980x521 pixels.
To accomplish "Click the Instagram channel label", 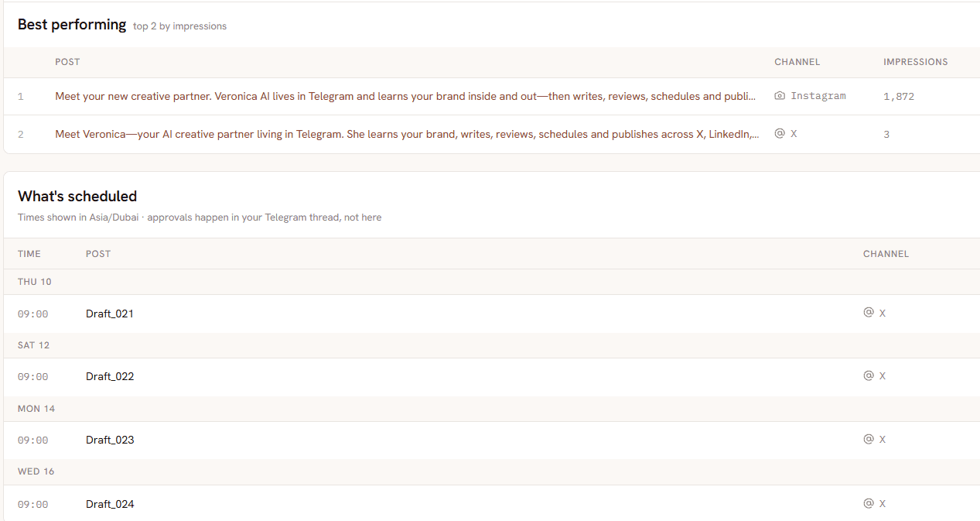I will point(818,96).
